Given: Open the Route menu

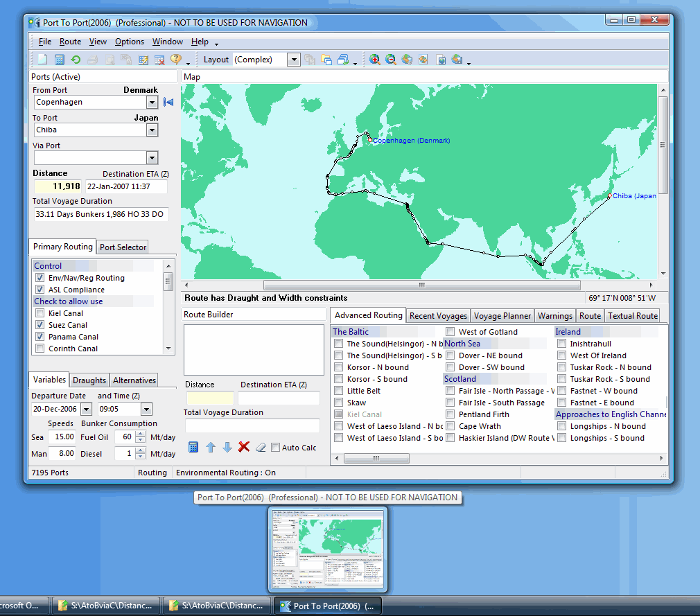Looking at the screenshot, I should point(70,42).
